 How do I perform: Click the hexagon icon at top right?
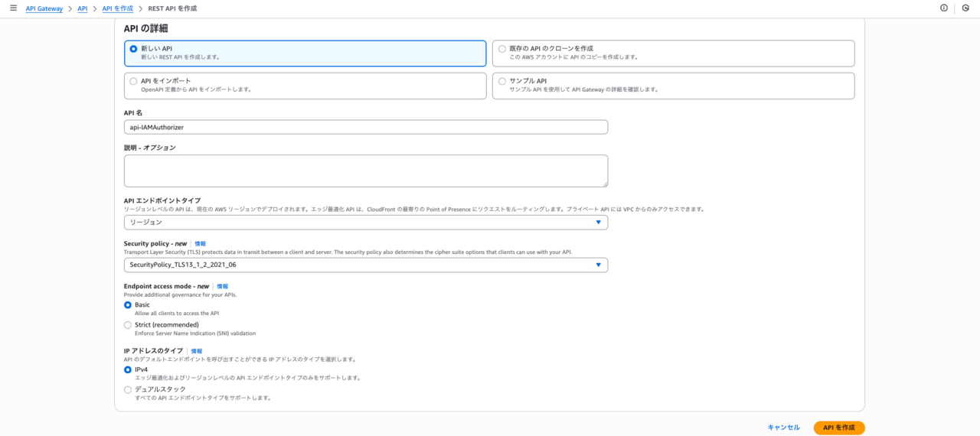pos(965,8)
